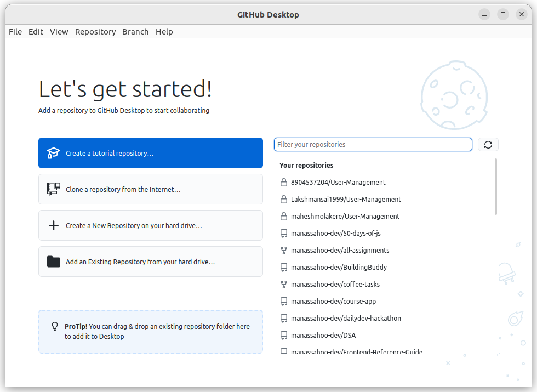Click the lock icon beside maheshmolakere/User-Management

pos(283,216)
